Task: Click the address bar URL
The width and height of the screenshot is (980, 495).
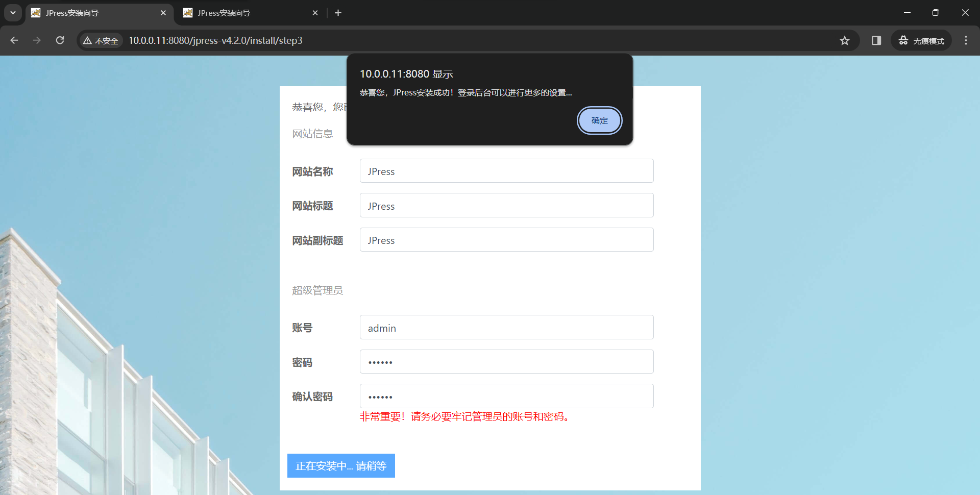Action: click(x=215, y=40)
